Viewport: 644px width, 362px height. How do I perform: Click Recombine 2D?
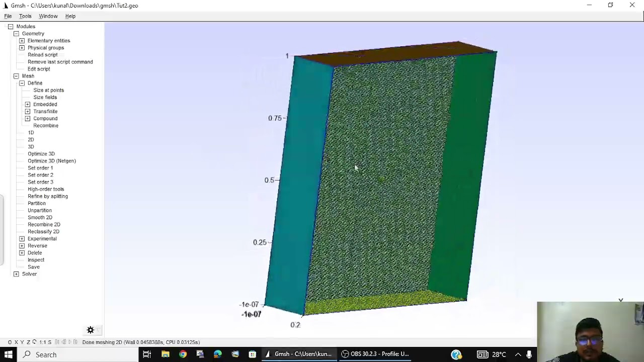pos(44,224)
